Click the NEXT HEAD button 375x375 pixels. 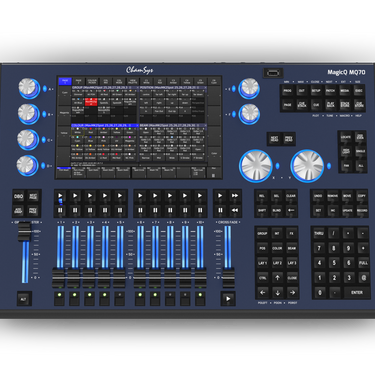tap(274, 139)
